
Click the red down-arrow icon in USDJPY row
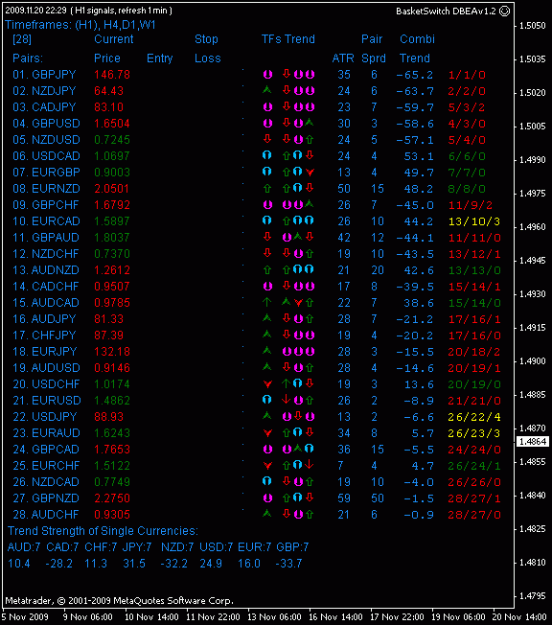coord(298,416)
